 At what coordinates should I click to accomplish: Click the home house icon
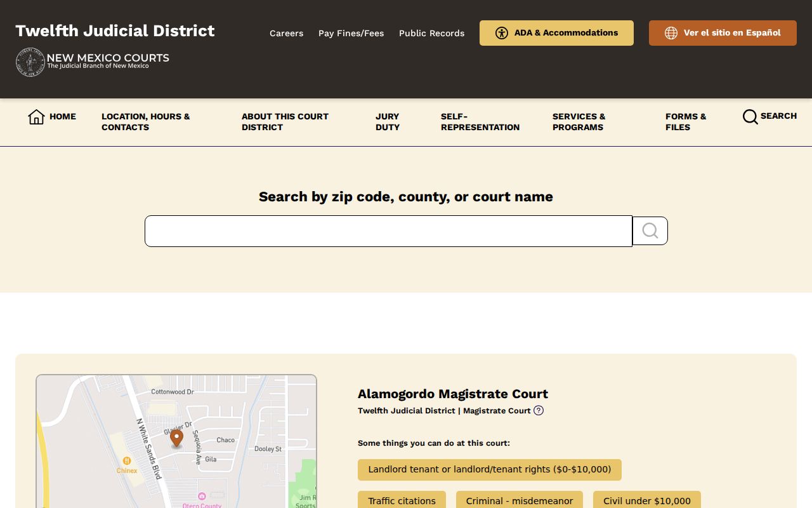tap(36, 117)
